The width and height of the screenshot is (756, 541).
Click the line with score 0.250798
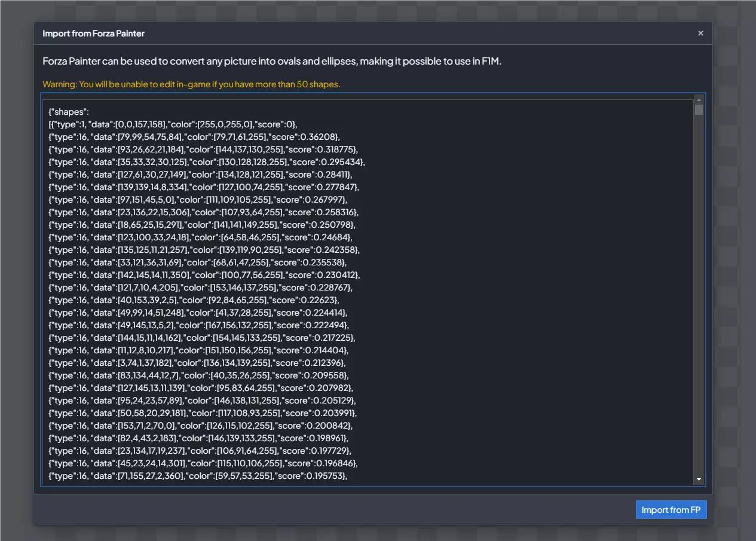202,225
